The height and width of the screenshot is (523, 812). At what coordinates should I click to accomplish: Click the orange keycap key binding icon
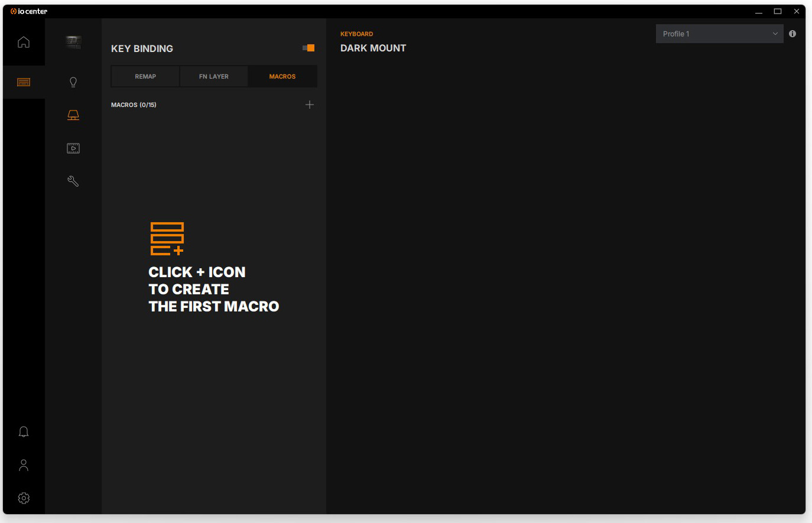point(73,115)
